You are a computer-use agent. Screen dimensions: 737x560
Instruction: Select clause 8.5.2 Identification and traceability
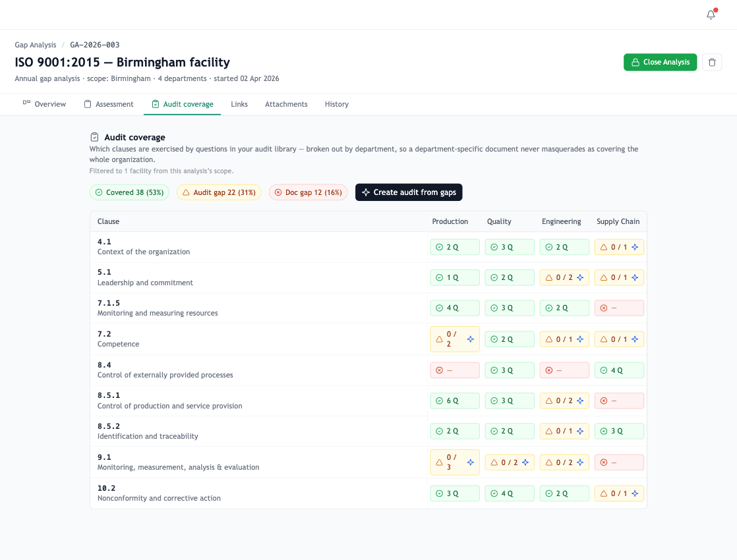pos(258,432)
